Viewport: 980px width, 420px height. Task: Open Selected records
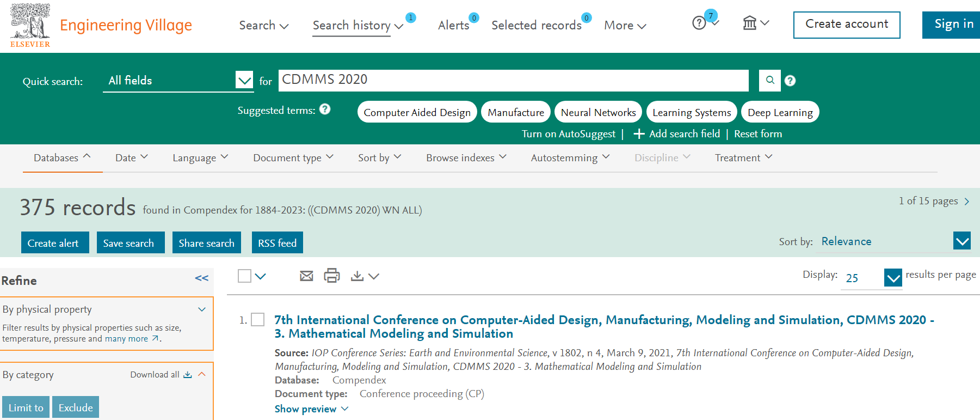pyautogui.click(x=537, y=25)
